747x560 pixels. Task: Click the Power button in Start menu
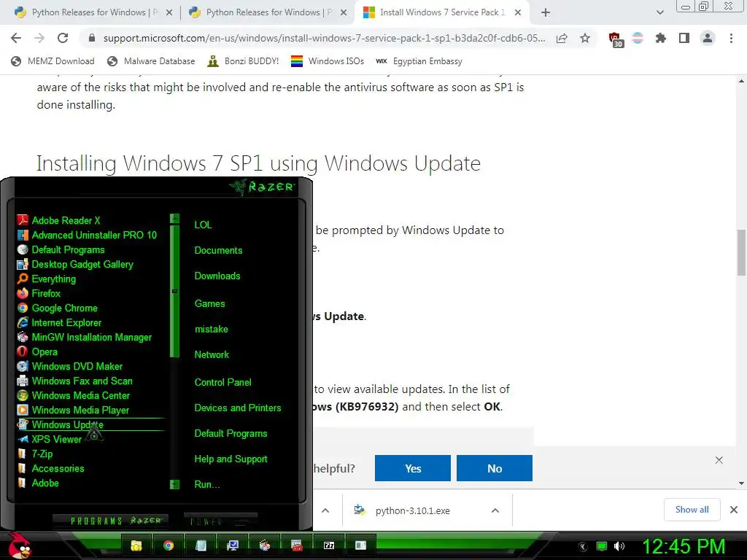220,521
